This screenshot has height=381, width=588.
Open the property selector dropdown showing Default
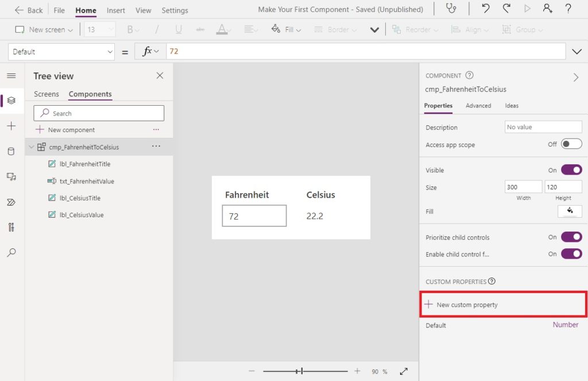[61, 52]
